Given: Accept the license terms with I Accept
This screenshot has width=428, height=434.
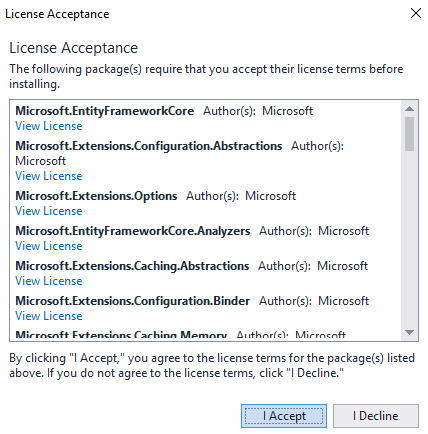Looking at the screenshot, I should (x=284, y=416).
